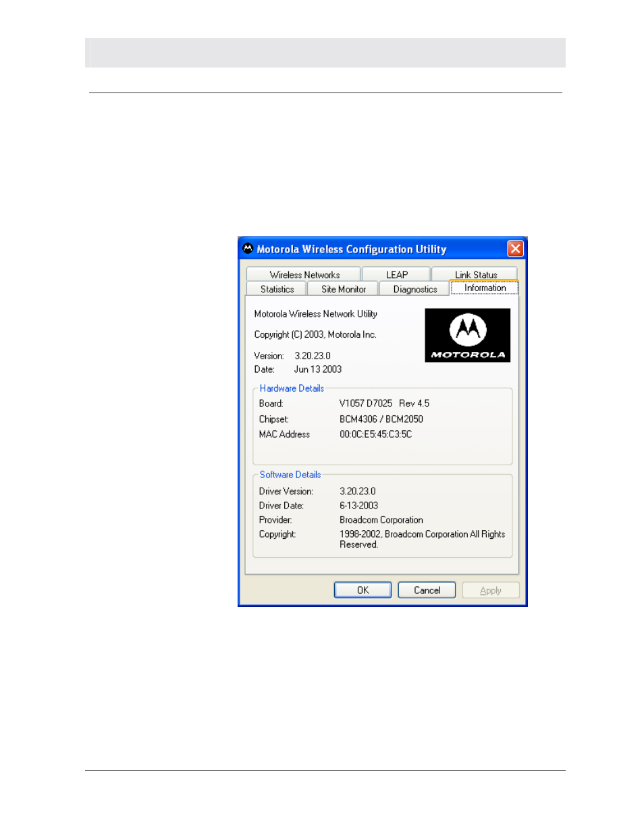Screen dimensions: 644x834
Task: Click the Apply button
Action: click(x=491, y=590)
